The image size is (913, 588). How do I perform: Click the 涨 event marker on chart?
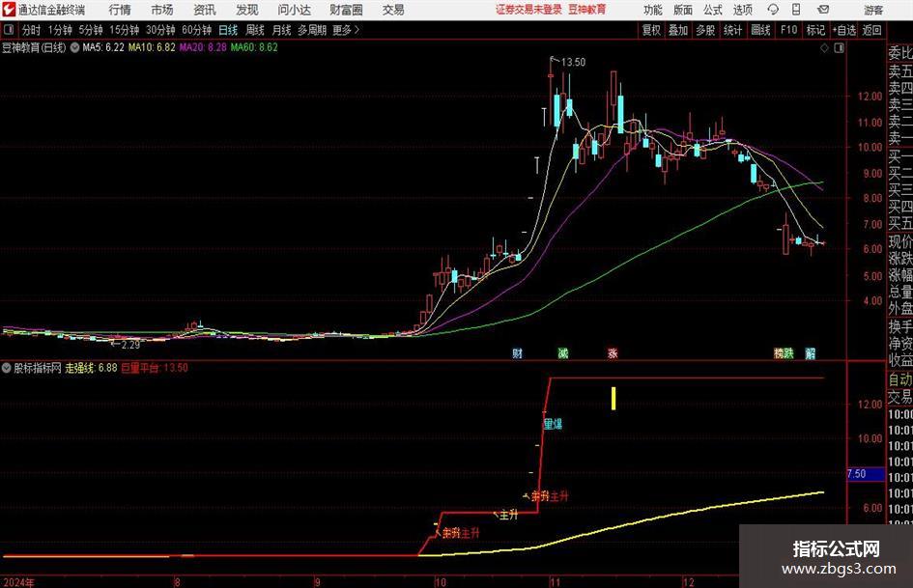click(613, 352)
